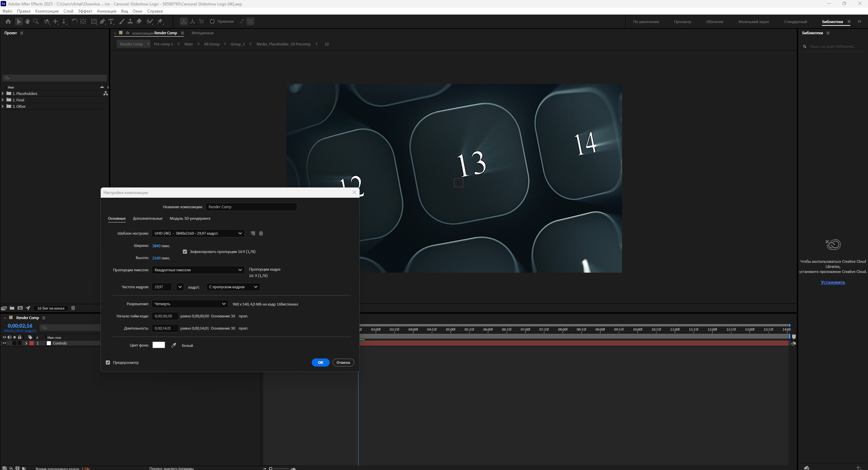Select the Type text tool
868x470 pixels.
111,21
